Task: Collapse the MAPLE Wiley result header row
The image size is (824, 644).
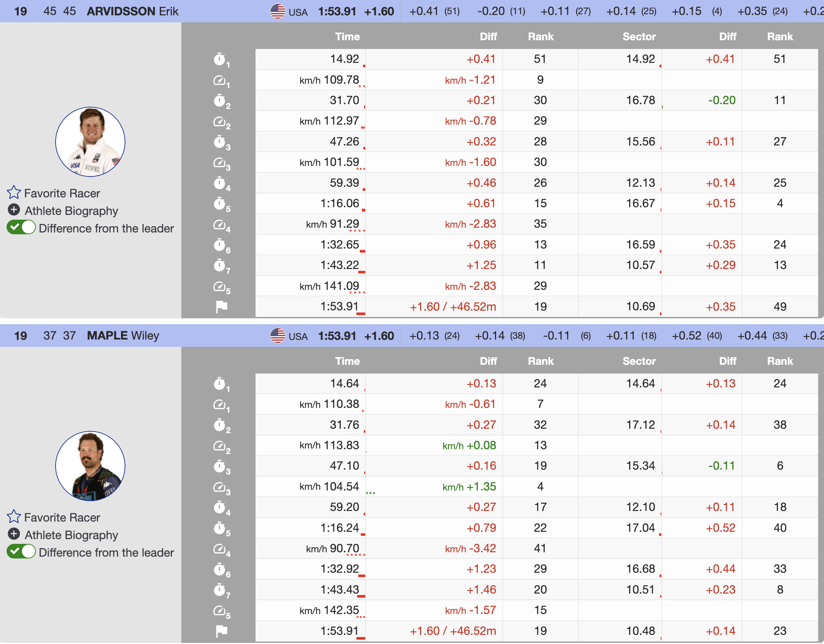Action: pos(122,336)
